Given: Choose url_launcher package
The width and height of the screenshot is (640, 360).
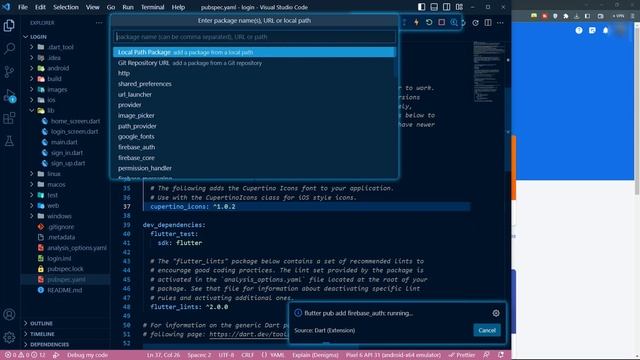Looking at the screenshot, I should point(255,95).
